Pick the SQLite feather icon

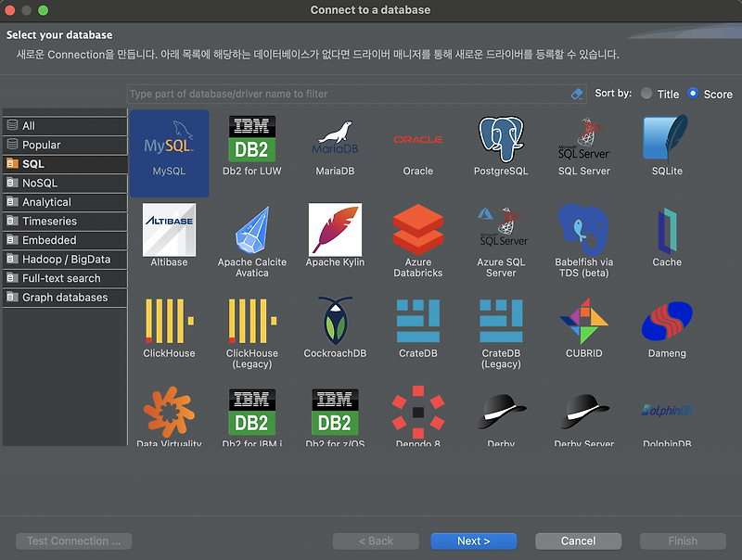(666, 138)
